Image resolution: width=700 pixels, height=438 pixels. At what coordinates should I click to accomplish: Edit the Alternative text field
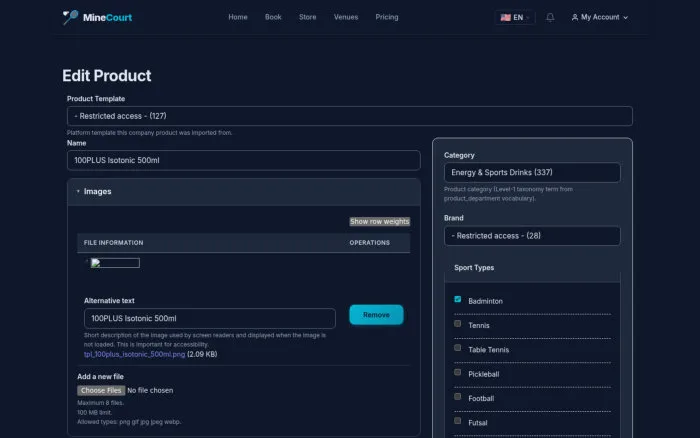[x=210, y=318]
